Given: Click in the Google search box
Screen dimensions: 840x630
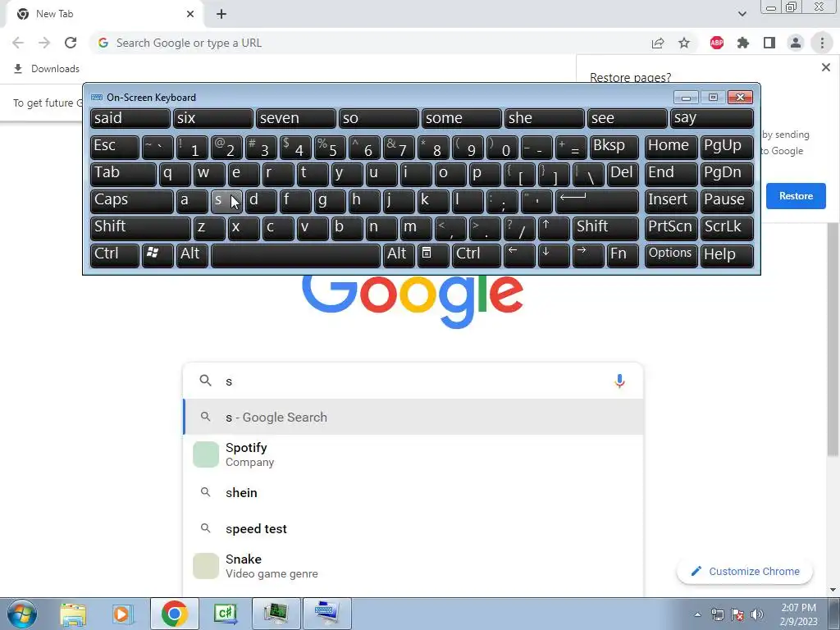Looking at the screenshot, I should coord(413,381).
